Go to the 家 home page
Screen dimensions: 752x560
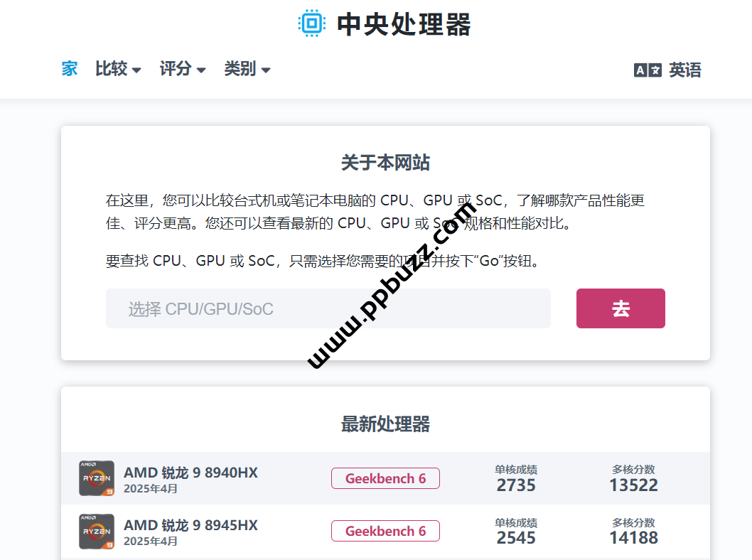point(70,68)
